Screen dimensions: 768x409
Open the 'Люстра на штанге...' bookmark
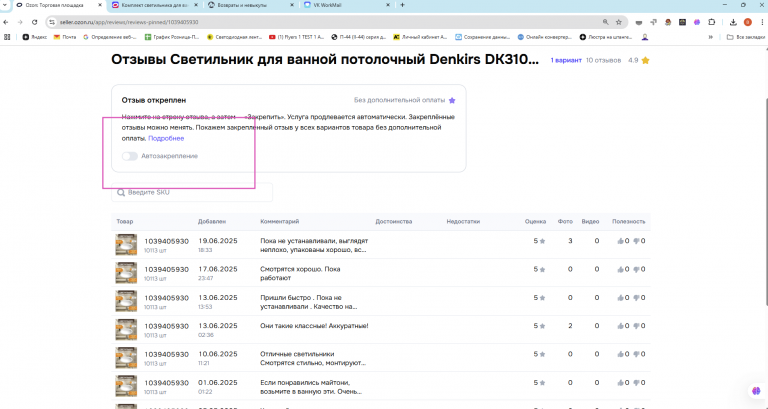click(606, 37)
